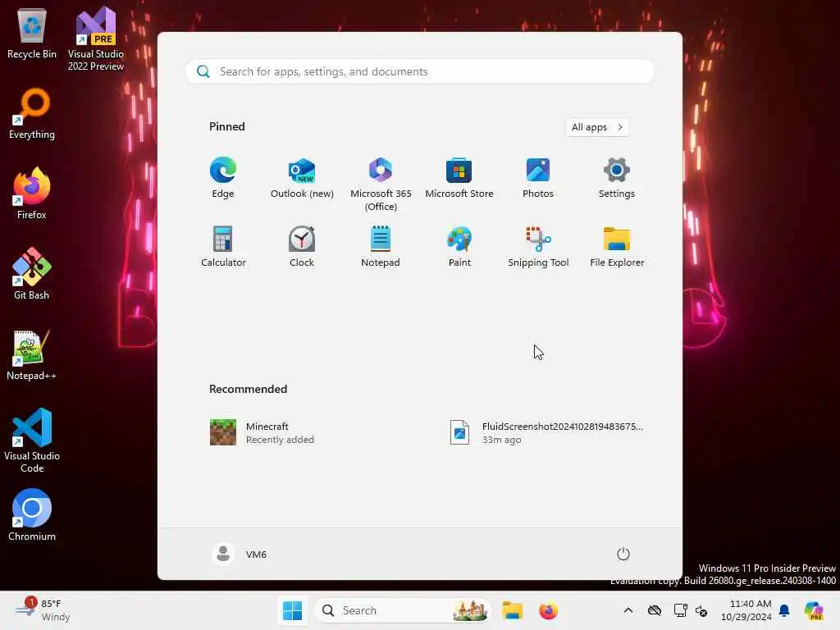Select Visual Studio Code desktop shortcut
Viewport: 840px width, 630px height.
(32, 441)
